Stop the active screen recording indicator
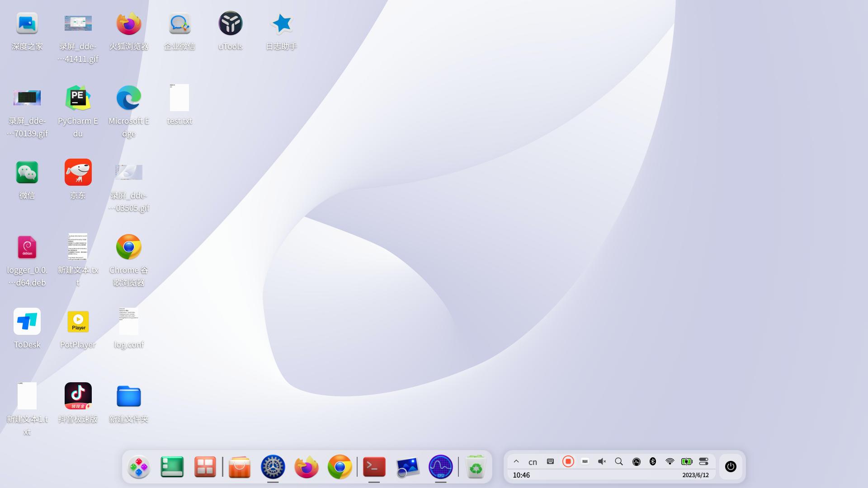868x488 pixels. tap(568, 461)
